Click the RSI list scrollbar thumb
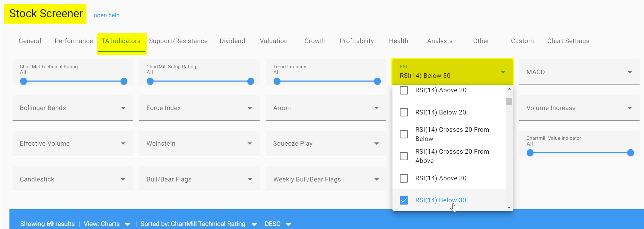The height and width of the screenshot is (229, 644). [x=509, y=101]
